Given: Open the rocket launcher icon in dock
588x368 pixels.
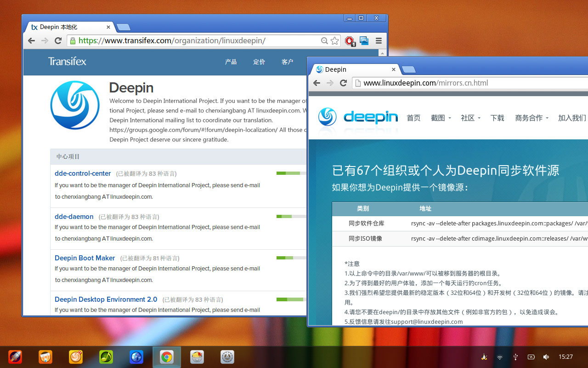Looking at the screenshot, I should pyautogui.click(x=15, y=356).
